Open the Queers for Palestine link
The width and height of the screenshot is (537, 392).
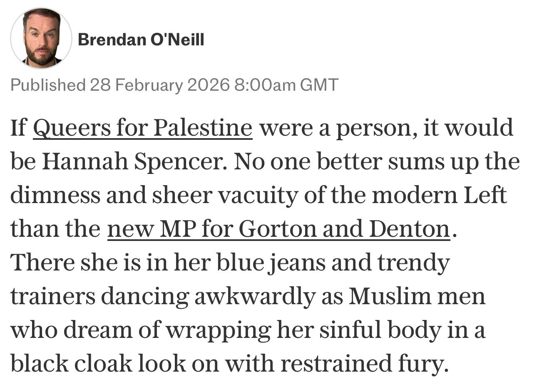click(142, 128)
